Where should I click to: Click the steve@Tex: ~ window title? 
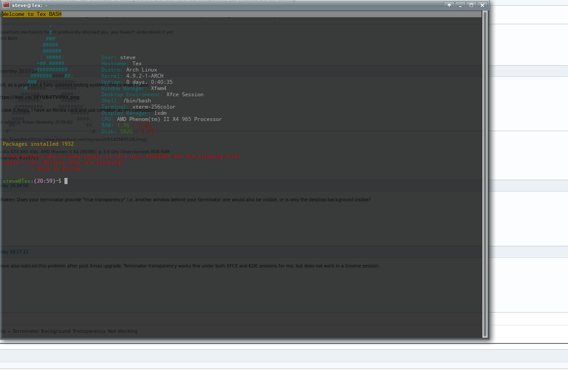(30, 5)
